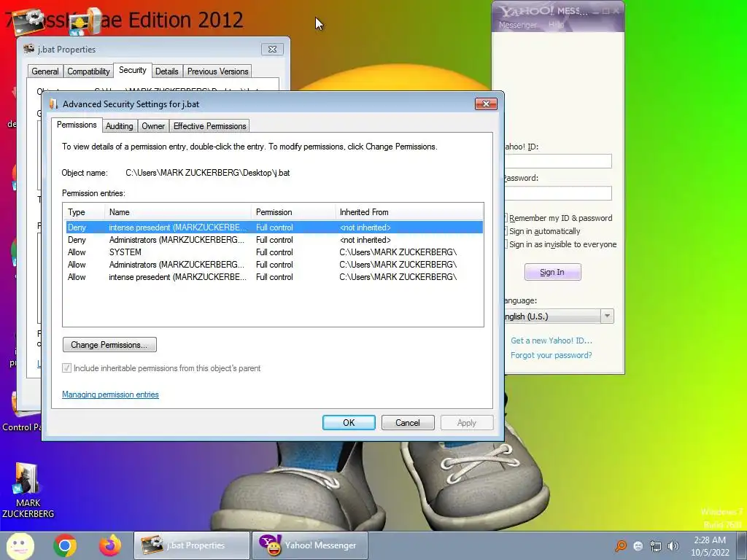The image size is (747, 560).
Task: Click the Show desktop button at the taskbar end
Action: click(x=741, y=545)
